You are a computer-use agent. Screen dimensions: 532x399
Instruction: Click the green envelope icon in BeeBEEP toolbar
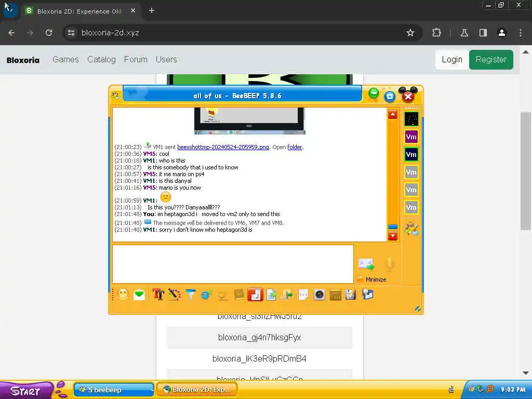[x=139, y=294]
